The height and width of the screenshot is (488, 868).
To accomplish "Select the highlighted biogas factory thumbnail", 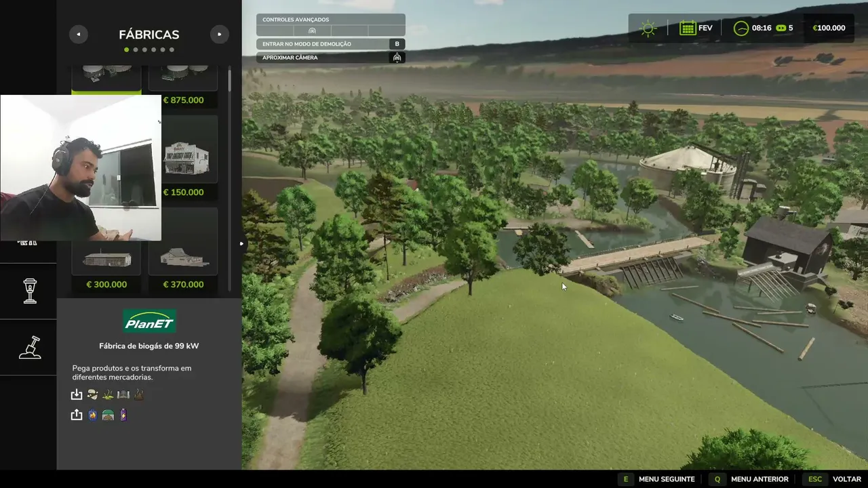I will coord(106,80).
